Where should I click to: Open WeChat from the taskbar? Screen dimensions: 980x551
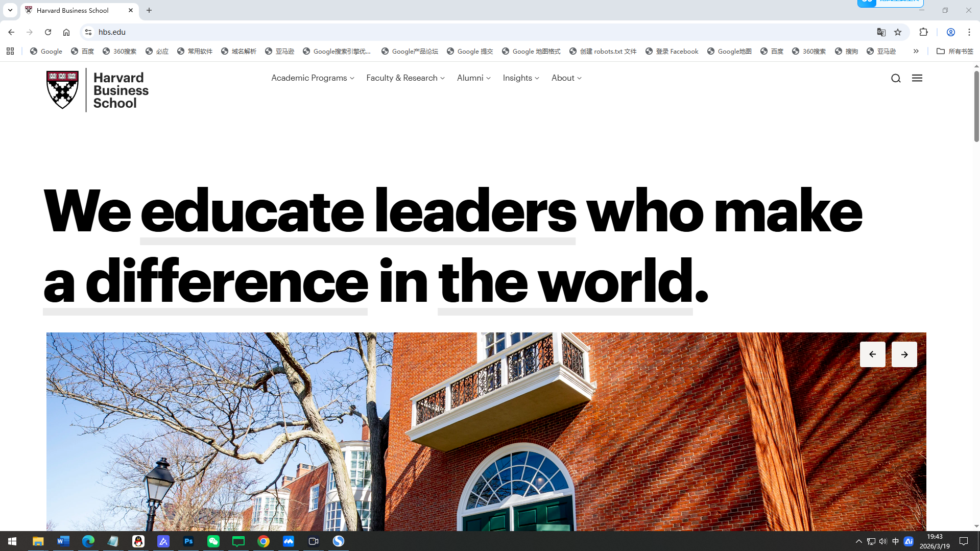pos(213,541)
